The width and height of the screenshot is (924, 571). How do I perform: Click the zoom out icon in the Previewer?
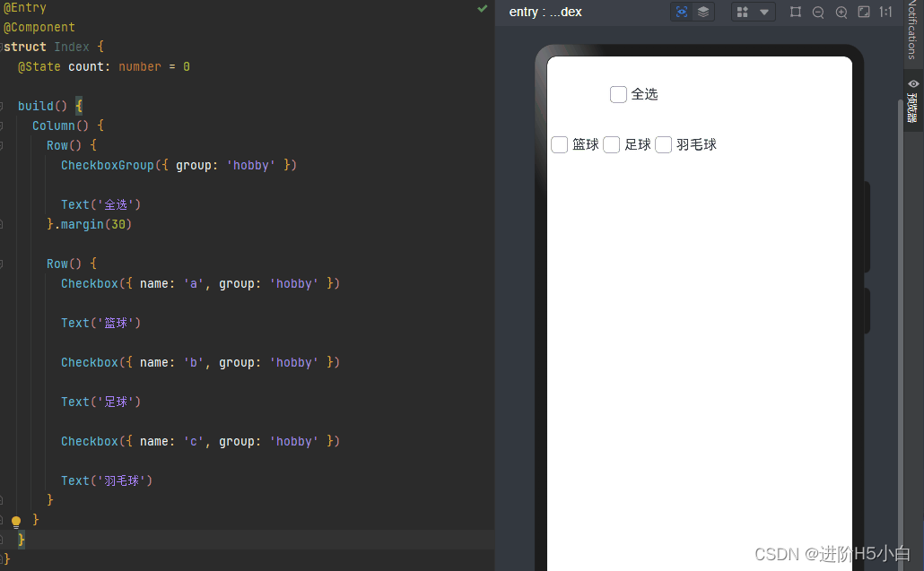point(817,13)
